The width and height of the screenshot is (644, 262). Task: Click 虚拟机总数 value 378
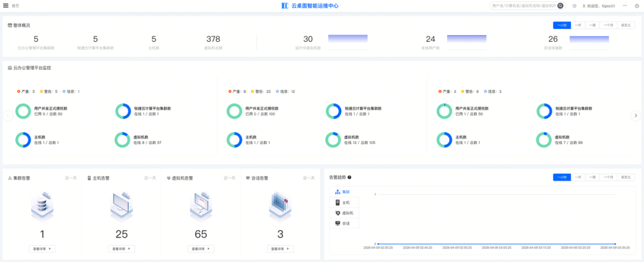click(x=213, y=39)
